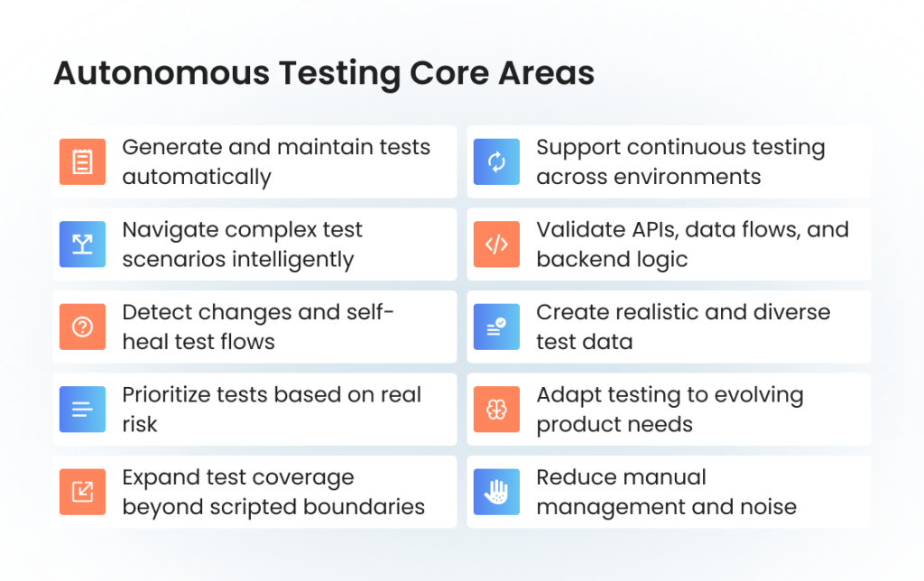Select 'Support continuous testing across environments' text

pos(680,161)
